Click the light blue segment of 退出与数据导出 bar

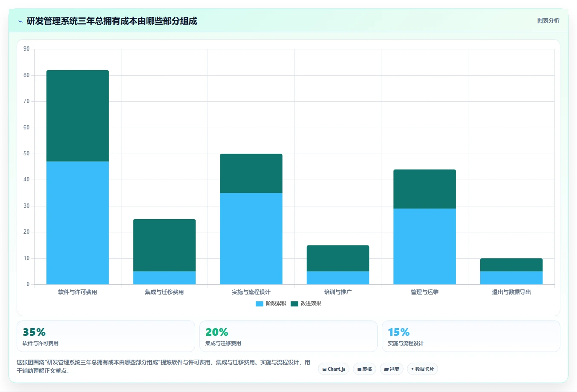[511, 278]
